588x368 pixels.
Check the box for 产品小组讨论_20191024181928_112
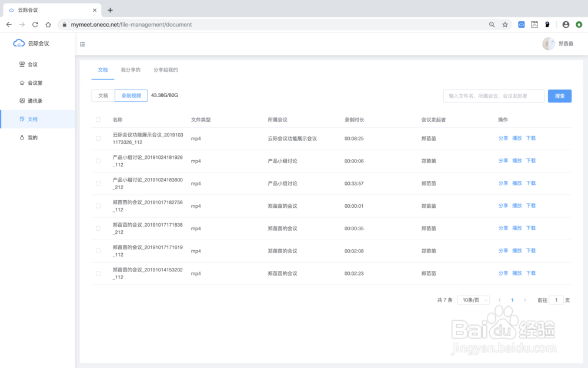tap(98, 160)
